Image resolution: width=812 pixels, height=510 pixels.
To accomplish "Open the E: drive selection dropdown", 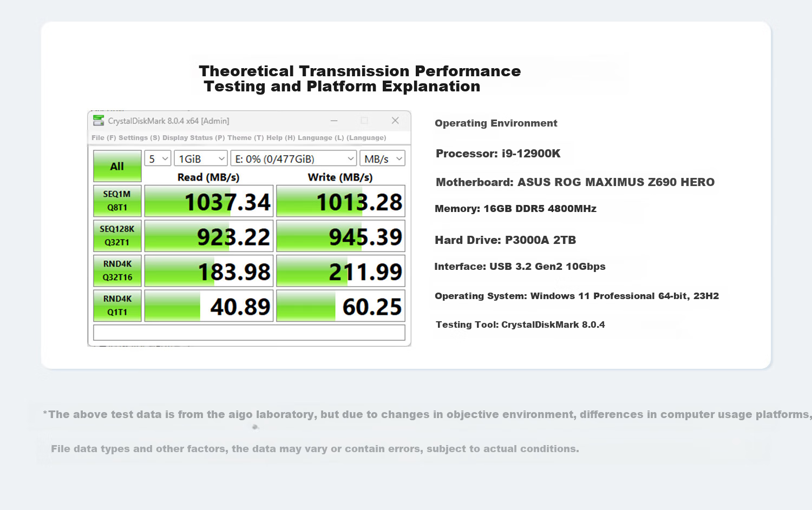I will click(293, 158).
